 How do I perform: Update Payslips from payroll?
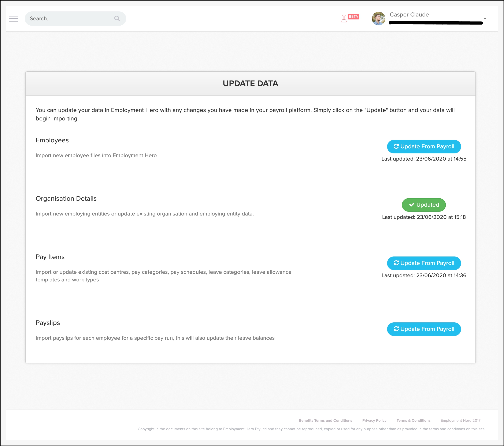pyautogui.click(x=424, y=329)
